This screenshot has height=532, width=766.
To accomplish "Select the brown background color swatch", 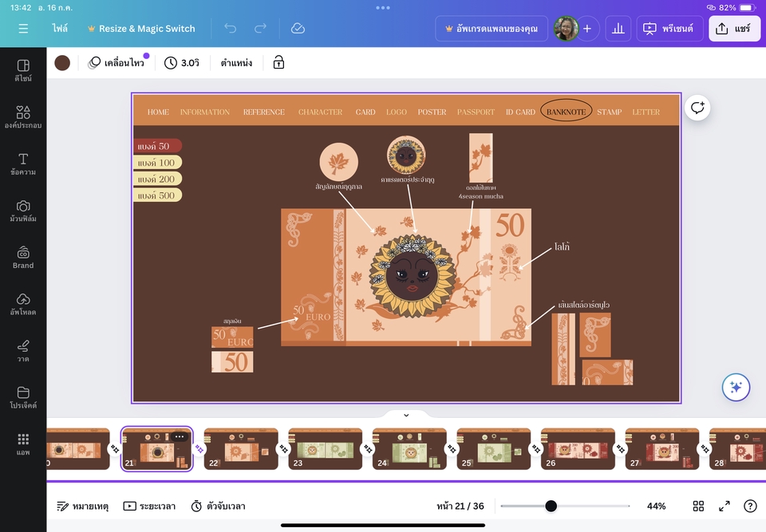I will tap(62, 63).
